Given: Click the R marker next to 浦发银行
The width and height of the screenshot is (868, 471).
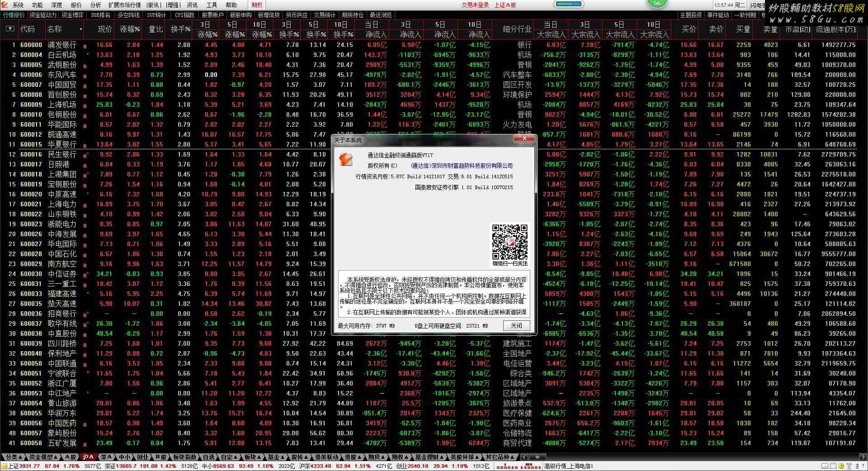Looking at the screenshot, I should coord(85,47).
